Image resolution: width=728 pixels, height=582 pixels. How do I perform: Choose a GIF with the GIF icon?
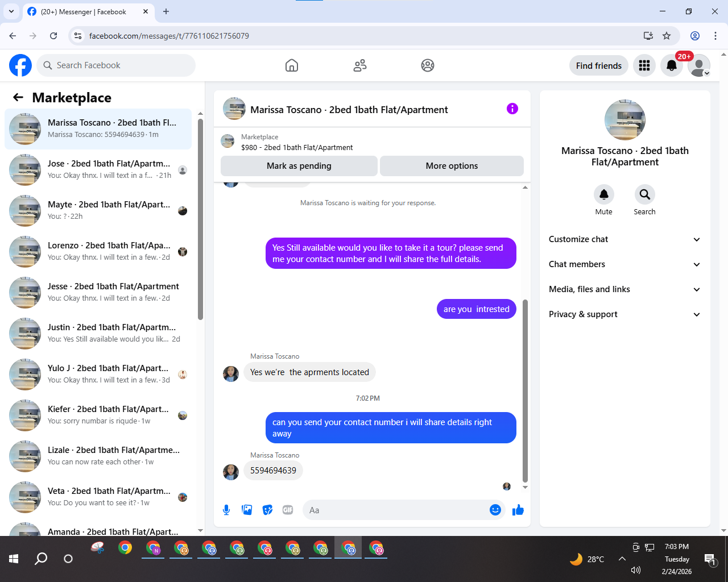[x=288, y=510]
